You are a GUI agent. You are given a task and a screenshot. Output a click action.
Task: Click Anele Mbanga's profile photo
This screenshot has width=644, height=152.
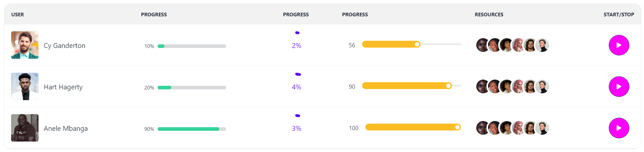click(x=25, y=128)
